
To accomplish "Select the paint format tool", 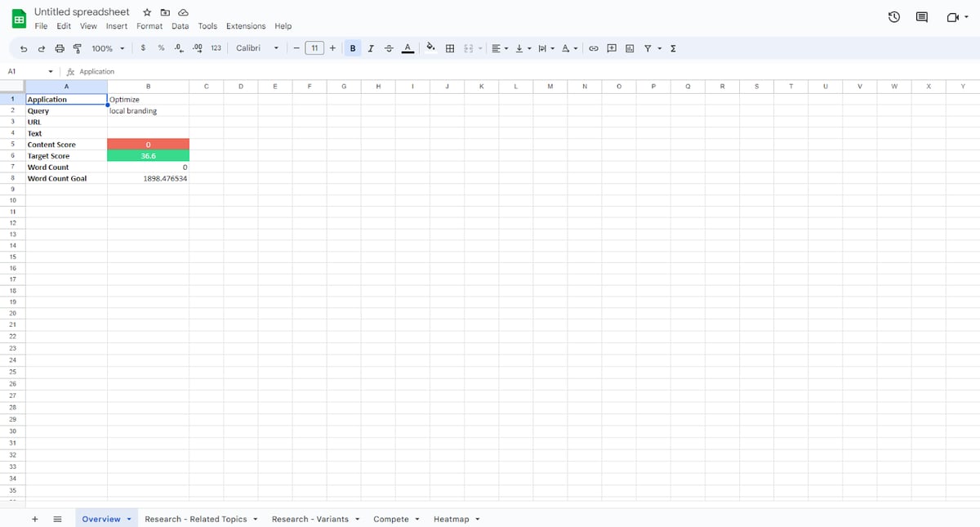I will (x=78, y=48).
